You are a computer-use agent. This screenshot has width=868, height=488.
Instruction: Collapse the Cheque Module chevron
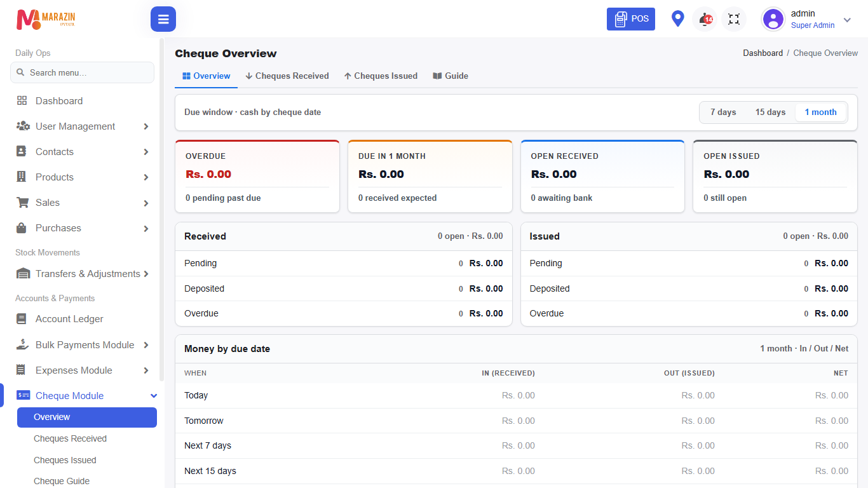tap(153, 396)
